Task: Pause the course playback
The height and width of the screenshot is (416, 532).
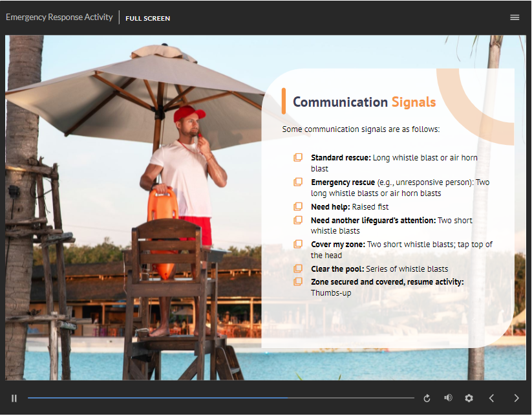Action: click(x=14, y=399)
